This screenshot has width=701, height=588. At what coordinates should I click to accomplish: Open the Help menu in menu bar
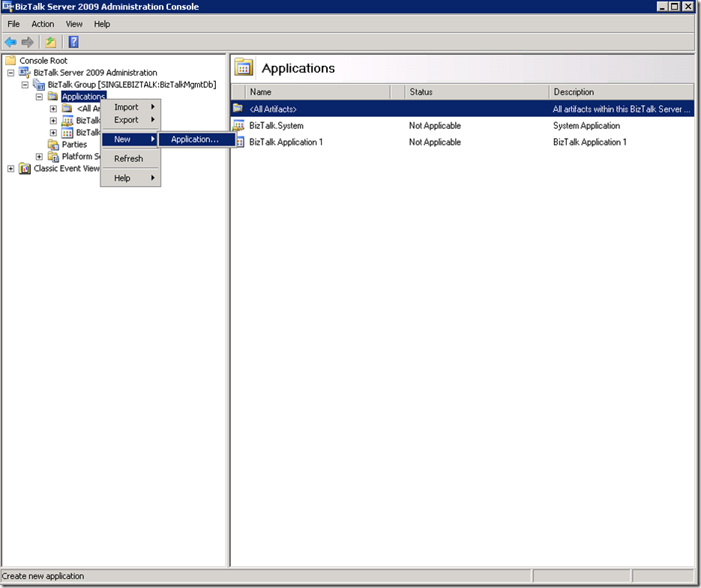click(102, 24)
